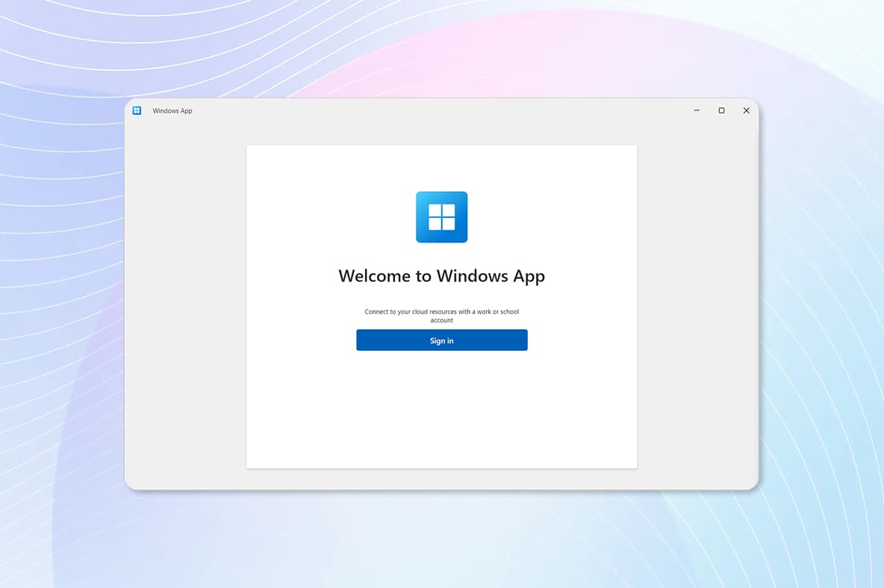Click the blue Sign in button
The height and width of the screenshot is (588, 884).
point(441,340)
